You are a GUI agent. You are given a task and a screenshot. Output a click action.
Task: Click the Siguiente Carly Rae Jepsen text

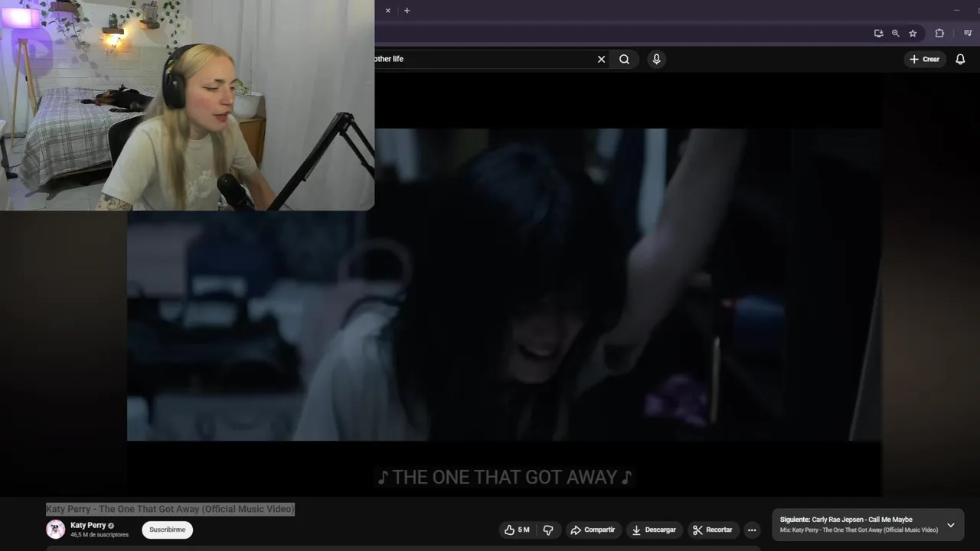coord(846,520)
